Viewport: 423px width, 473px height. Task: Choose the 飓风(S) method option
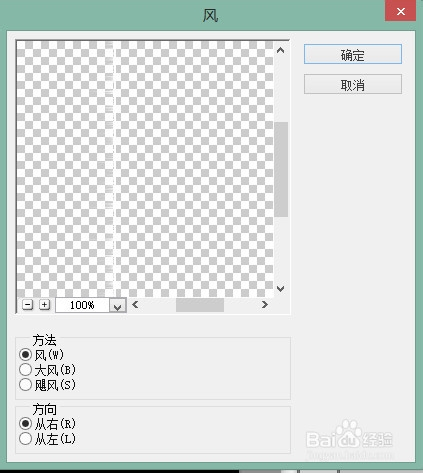click(25, 385)
